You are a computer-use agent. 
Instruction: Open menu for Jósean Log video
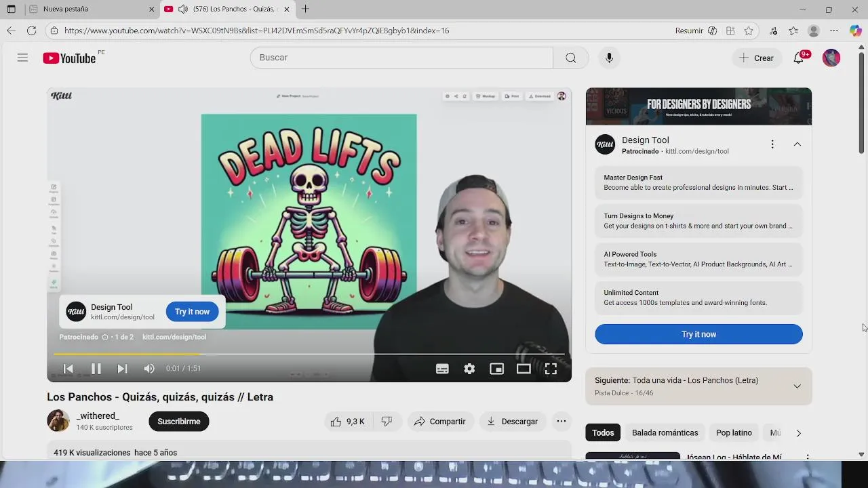coord(808,457)
